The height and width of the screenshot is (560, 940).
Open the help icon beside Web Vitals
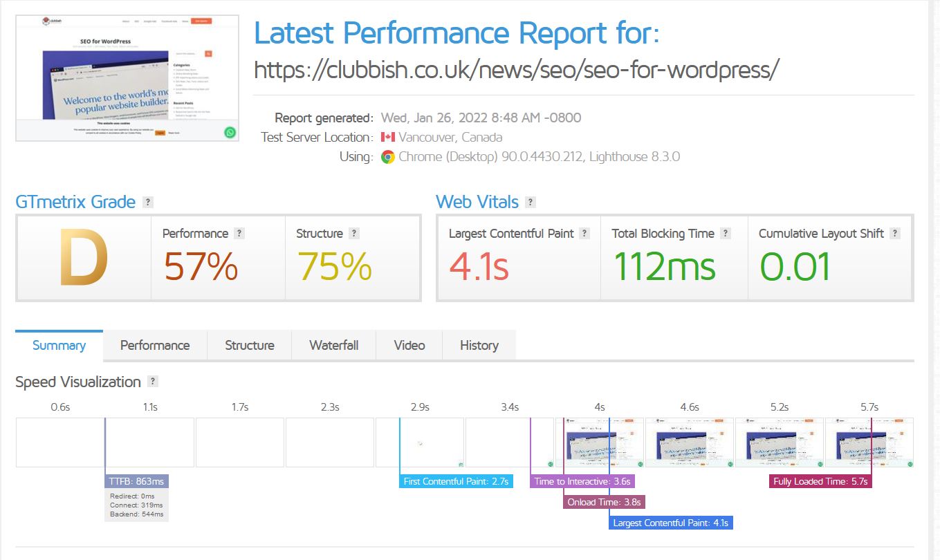[531, 203]
